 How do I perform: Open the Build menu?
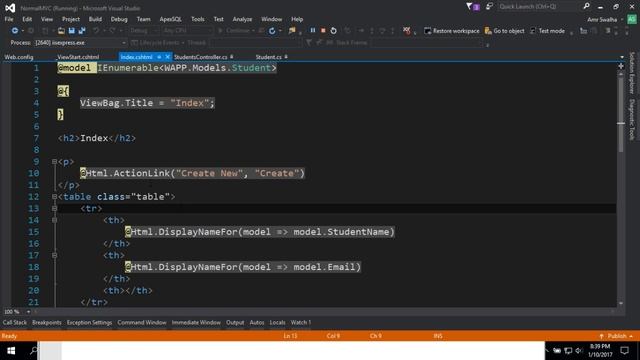click(x=95, y=19)
